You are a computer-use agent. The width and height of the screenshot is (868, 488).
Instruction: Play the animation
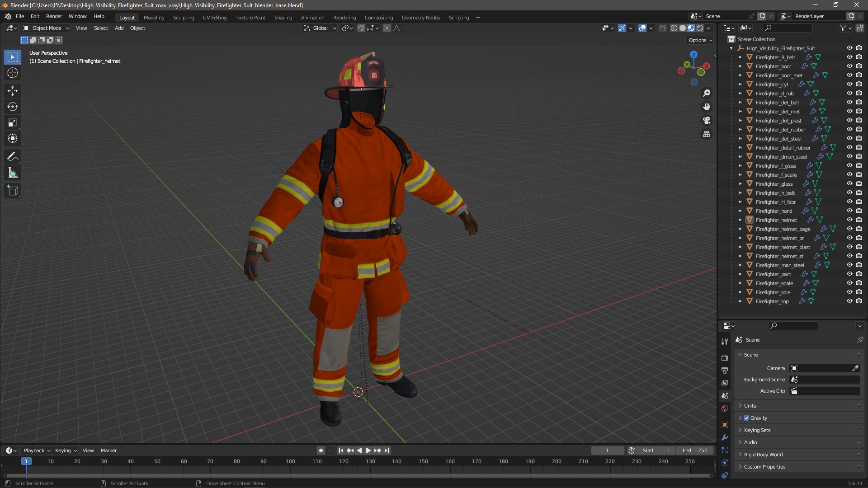point(368,450)
